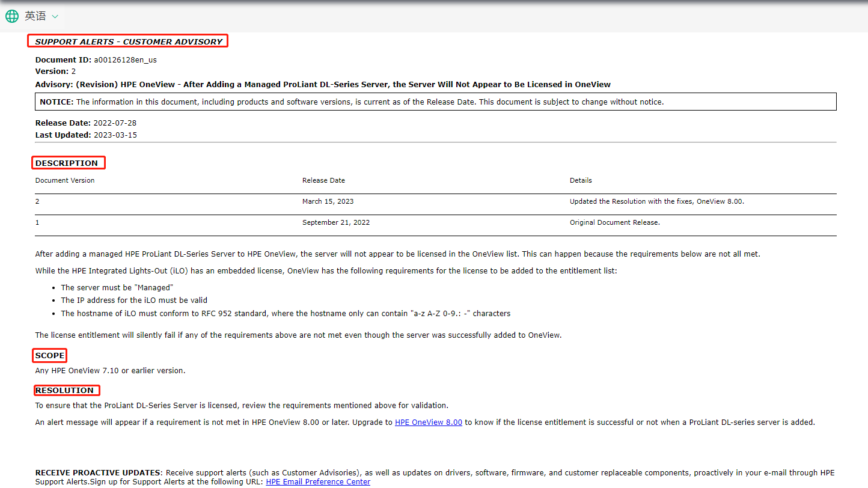This screenshot has height=488, width=868.
Task: Click the RECEIVE PROACTIVE UPDATES bold text
Action: (99, 473)
